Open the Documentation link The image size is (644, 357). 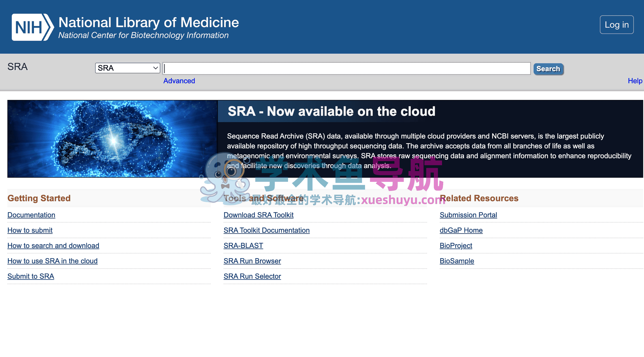tap(31, 215)
